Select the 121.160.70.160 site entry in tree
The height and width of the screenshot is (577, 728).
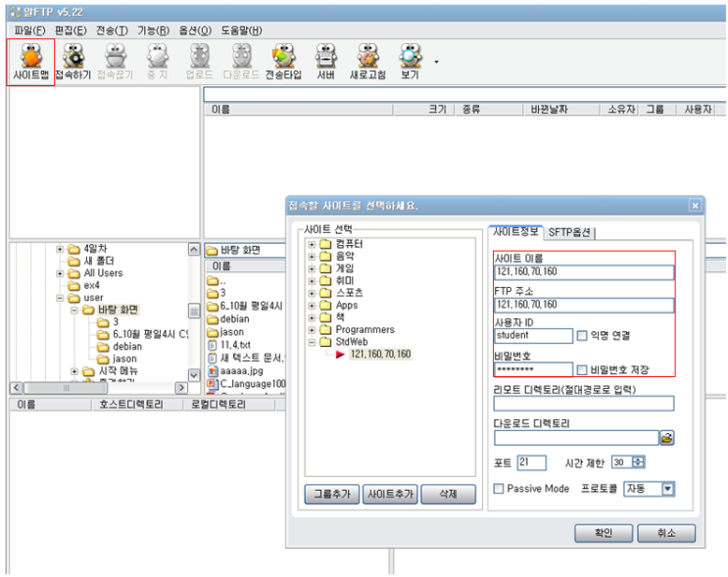380,355
